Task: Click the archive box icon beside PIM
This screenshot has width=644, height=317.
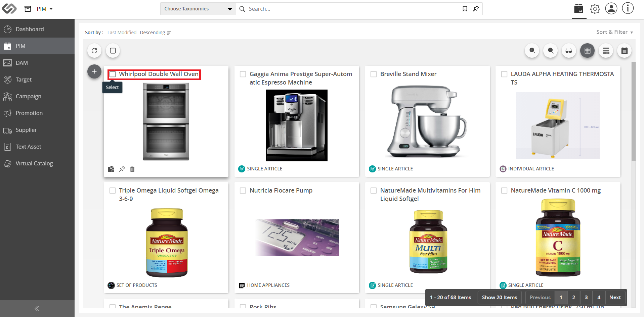Action: click(x=28, y=9)
